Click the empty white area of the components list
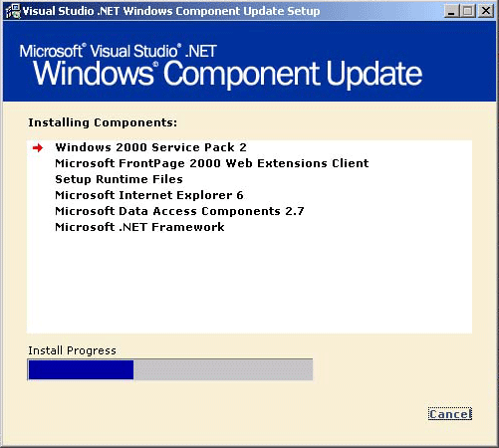This screenshot has width=499, height=448. click(x=249, y=284)
